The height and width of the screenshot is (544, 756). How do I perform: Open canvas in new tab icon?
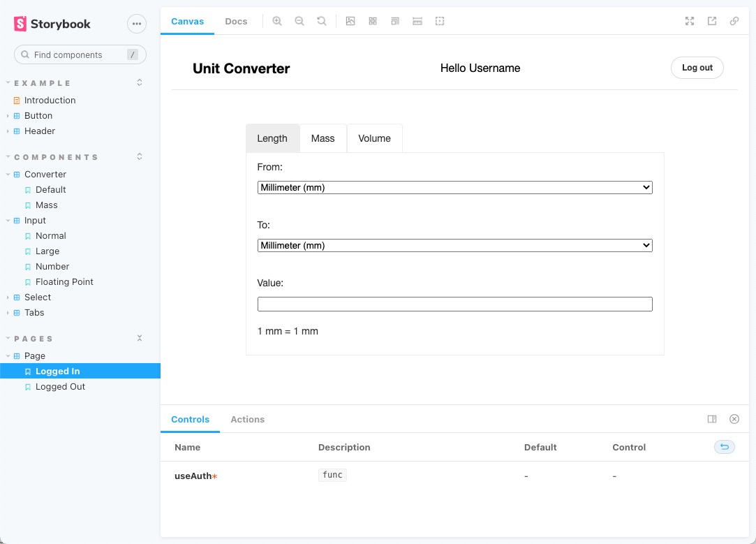click(712, 21)
